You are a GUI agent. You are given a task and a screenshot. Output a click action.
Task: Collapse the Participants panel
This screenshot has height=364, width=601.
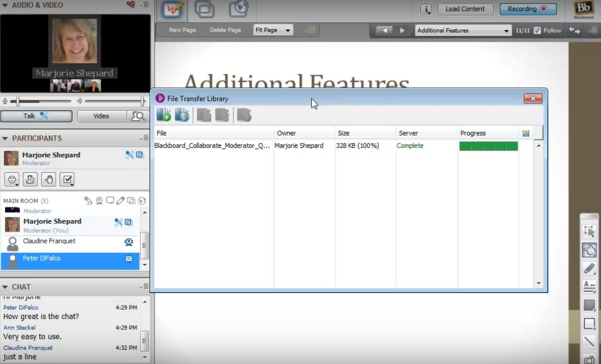pos(6,138)
